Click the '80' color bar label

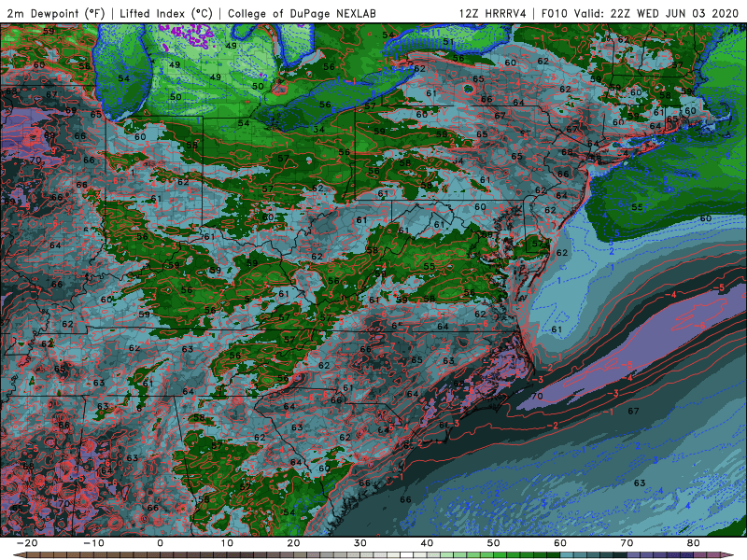[x=694, y=543]
